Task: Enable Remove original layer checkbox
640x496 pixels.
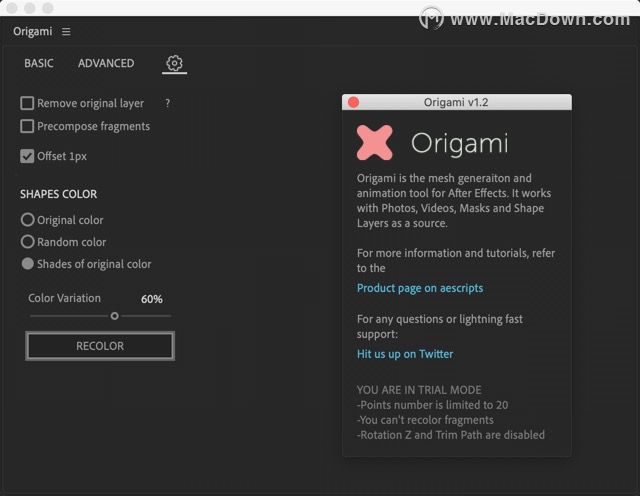Action: (x=27, y=103)
